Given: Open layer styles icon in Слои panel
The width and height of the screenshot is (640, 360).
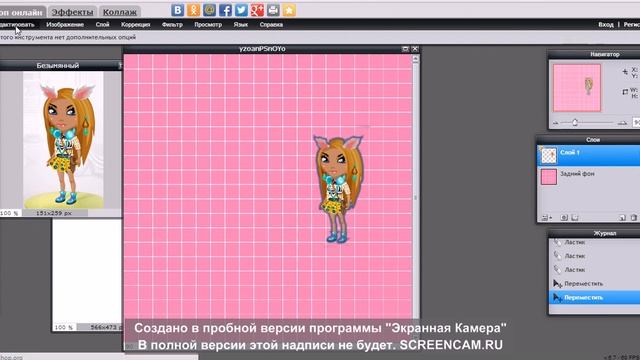Looking at the screenshot, I should click(x=575, y=218).
